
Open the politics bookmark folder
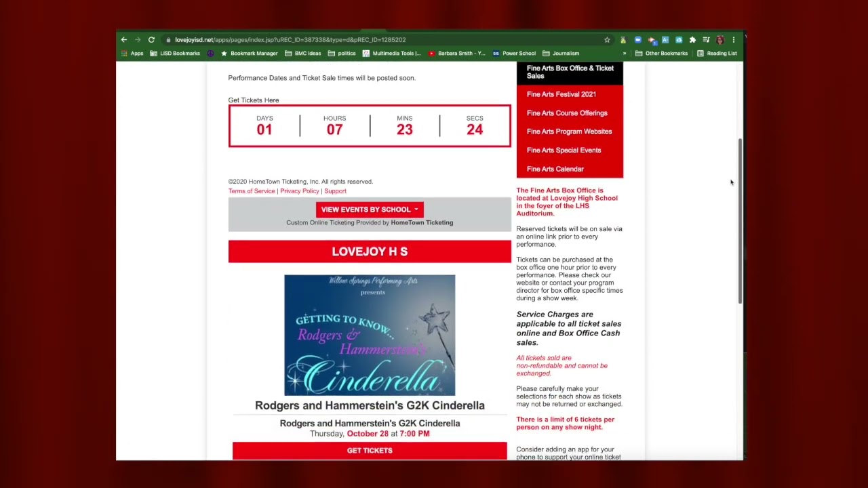pos(342,54)
